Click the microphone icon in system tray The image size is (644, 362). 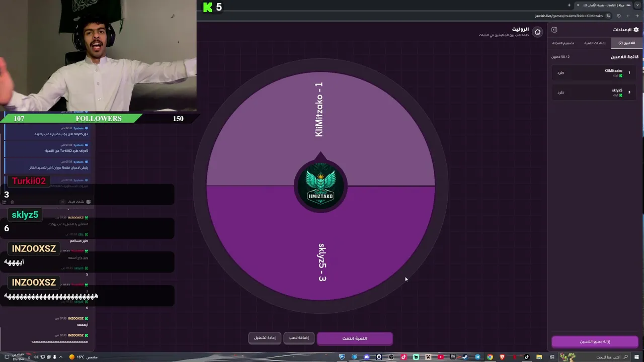54,357
